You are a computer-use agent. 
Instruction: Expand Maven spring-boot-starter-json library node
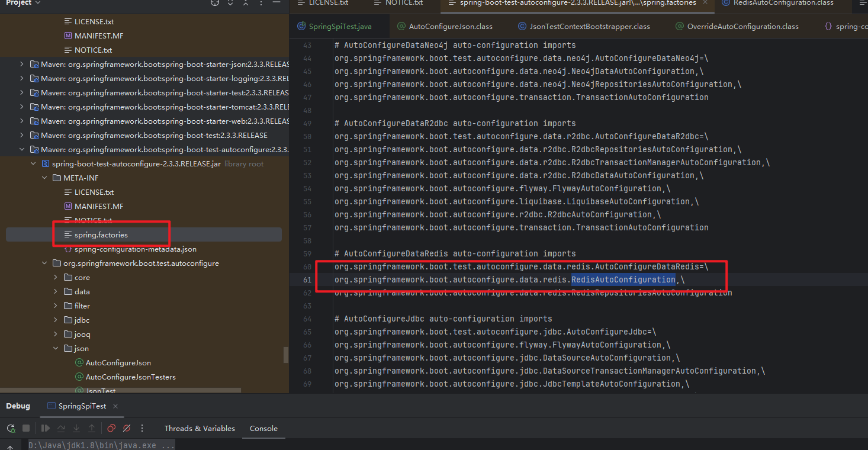pyautogui.click(x=22, y=64)
